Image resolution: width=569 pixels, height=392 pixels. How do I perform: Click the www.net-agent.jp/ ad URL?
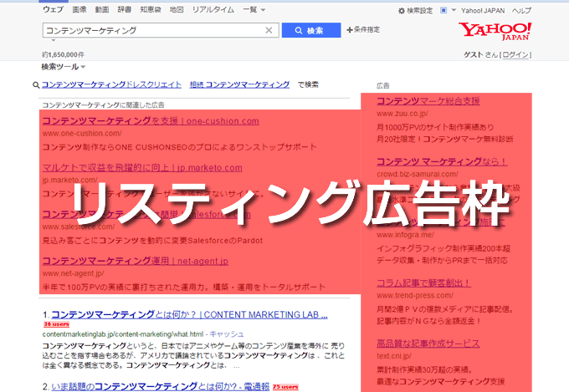click(74, 273)
